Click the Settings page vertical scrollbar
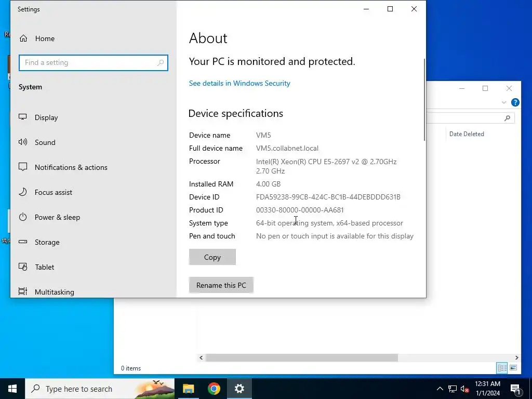Viewport: 532px width, 399px height. coord(424,100)
